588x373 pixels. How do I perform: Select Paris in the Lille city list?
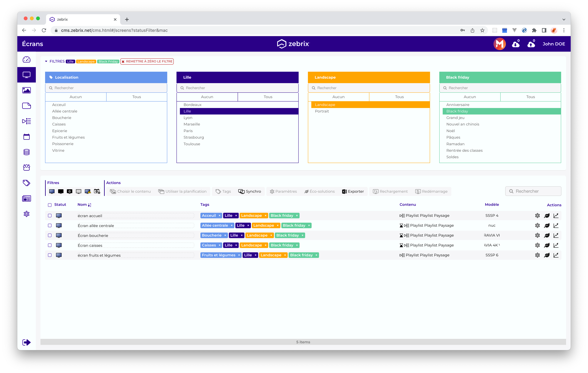188,131
